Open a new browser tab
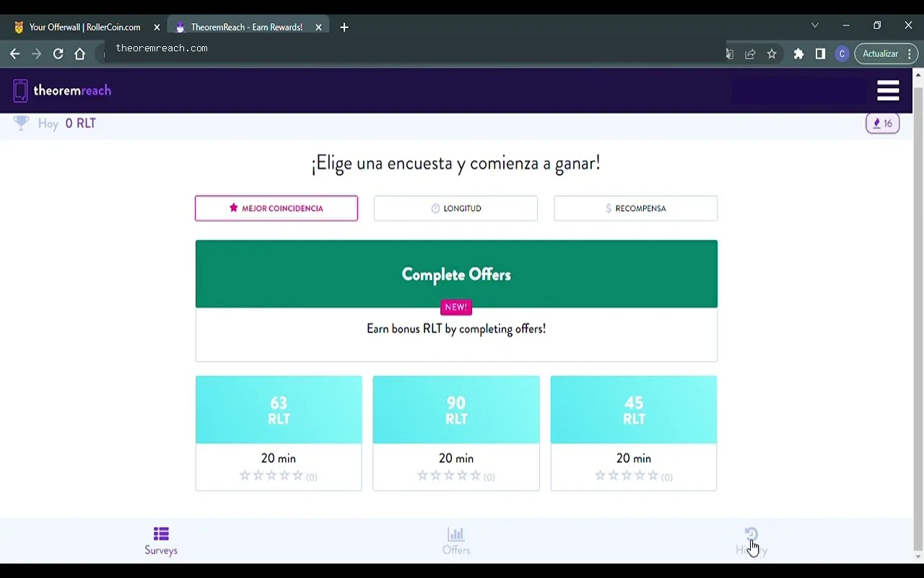 (x=344, y=27)
